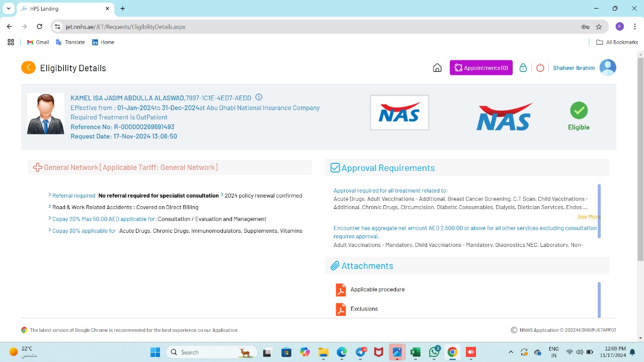Open the Gmail bookmark

pos(38,42)
